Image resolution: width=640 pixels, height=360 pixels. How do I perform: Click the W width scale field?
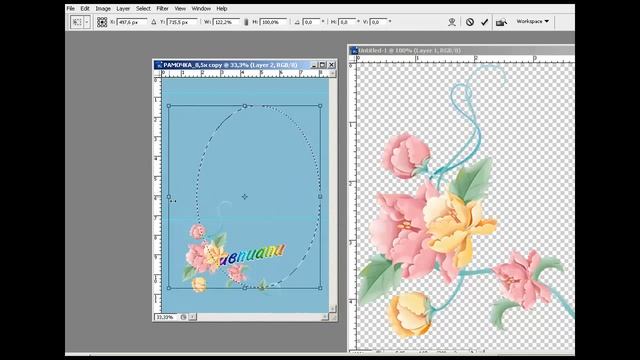[226, 22]
